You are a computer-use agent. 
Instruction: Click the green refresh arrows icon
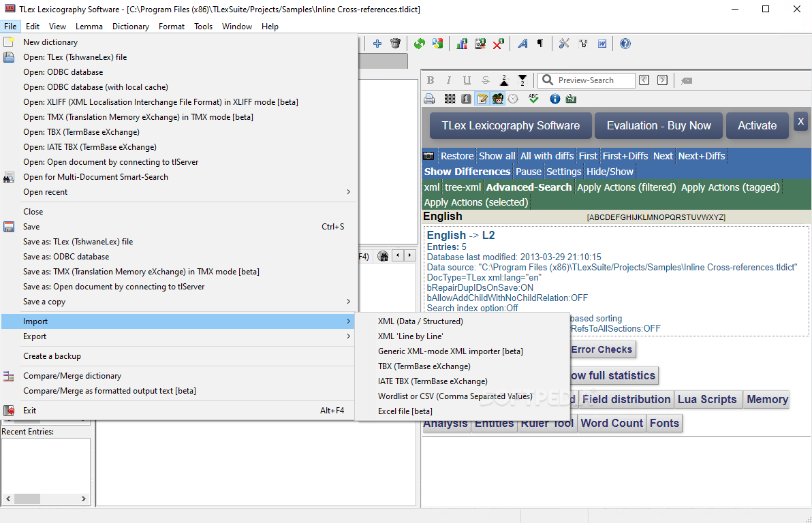point(420,44)
